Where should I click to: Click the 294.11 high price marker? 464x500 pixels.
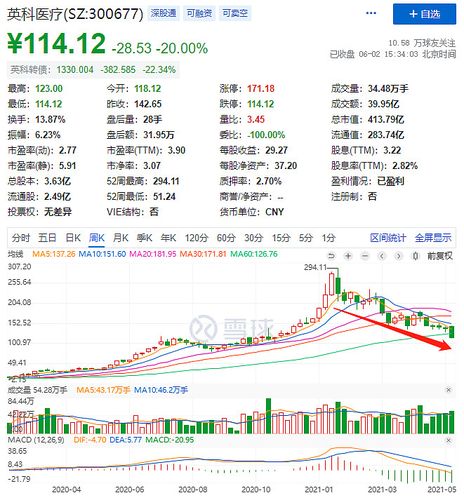pyautogui.click(x=315, y=267)
